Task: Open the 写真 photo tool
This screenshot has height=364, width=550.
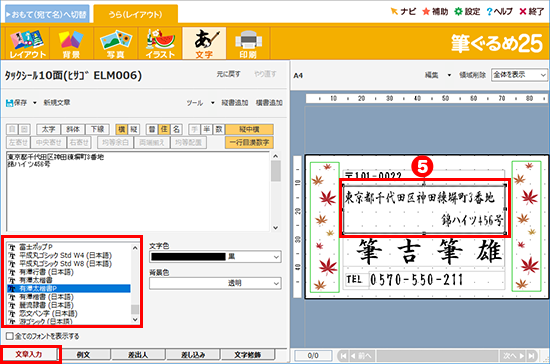Action: pos(115,43)
